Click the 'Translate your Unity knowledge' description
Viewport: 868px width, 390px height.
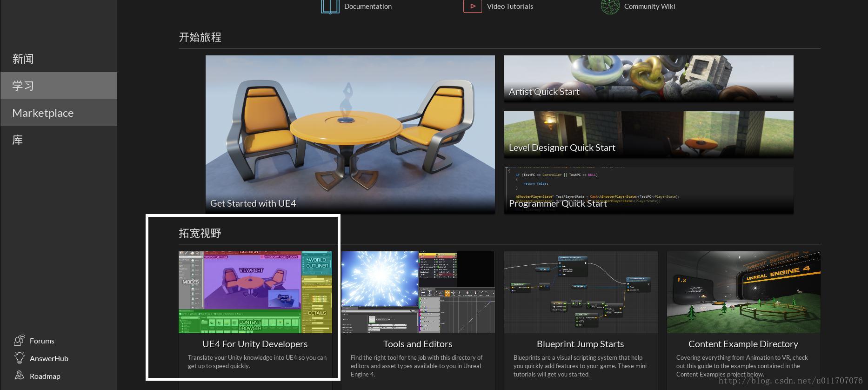coord(257,362)
